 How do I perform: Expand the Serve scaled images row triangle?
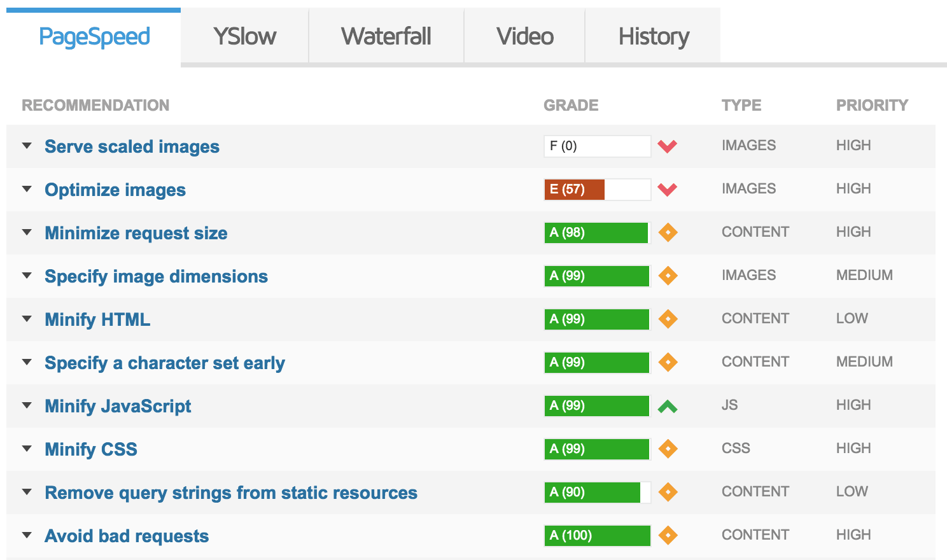(x=27, y=146)
